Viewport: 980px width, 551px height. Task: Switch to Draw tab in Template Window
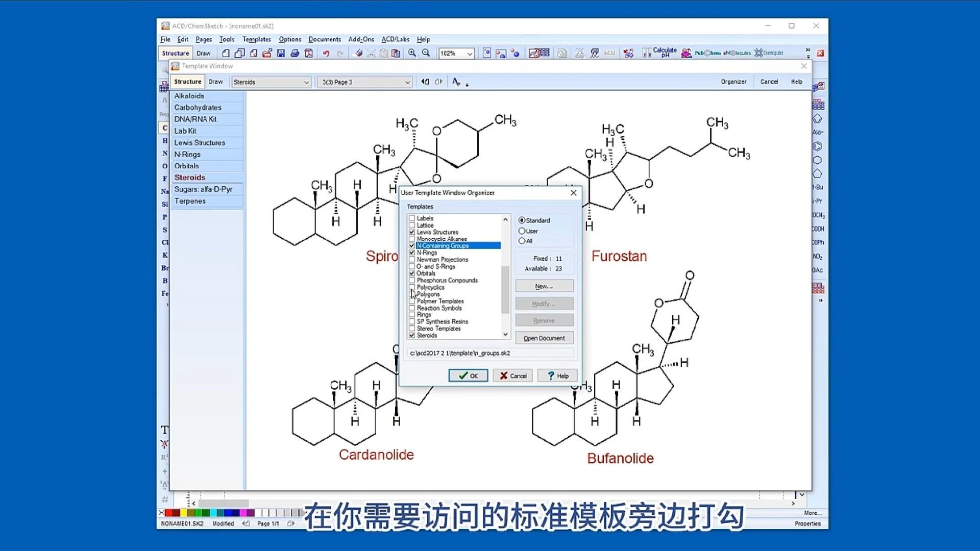click(x=215, y=82)
